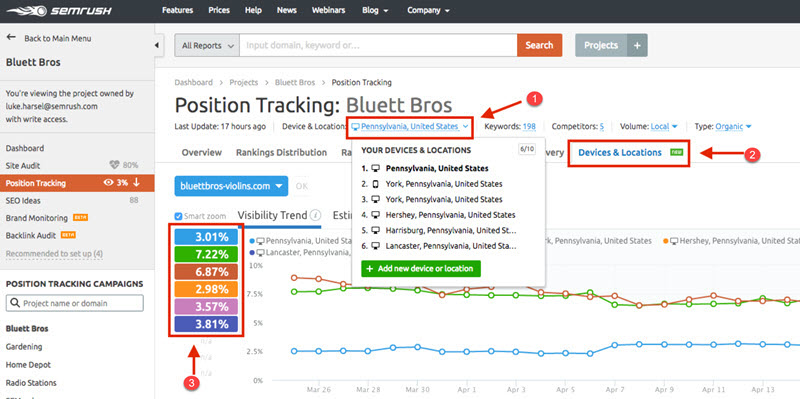Viewport: 800px width, 399px height.
Task: Toggle the Smart zoom checkbox
Action: [x=178, y=216]
